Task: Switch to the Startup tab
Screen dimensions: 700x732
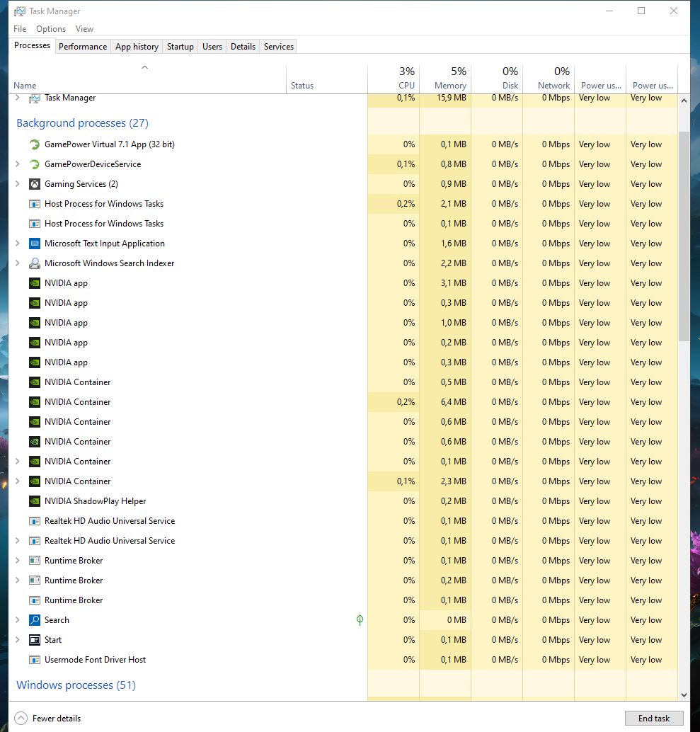Action: (180, 47)
